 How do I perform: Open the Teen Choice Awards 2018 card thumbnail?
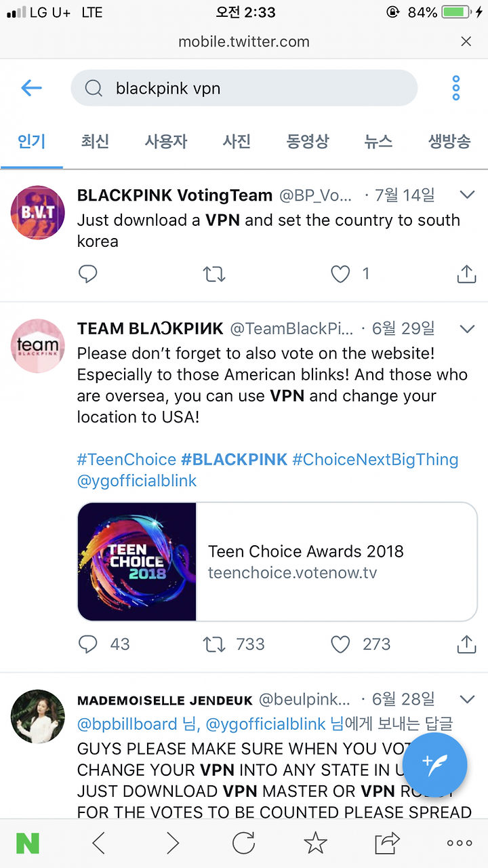tap(137, 561)
